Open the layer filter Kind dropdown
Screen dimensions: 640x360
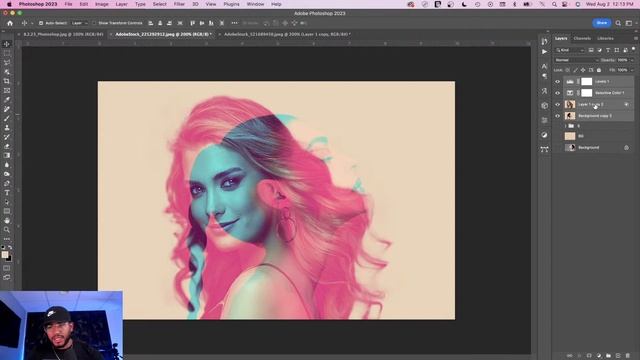570,50
